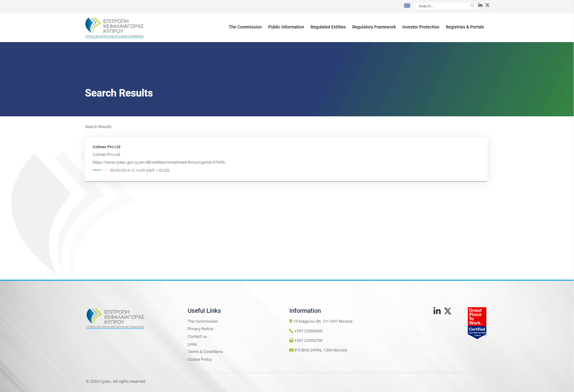Screen dimensions: 574x392
Task: Open the Public Information menu
Action: pos(286,27)
